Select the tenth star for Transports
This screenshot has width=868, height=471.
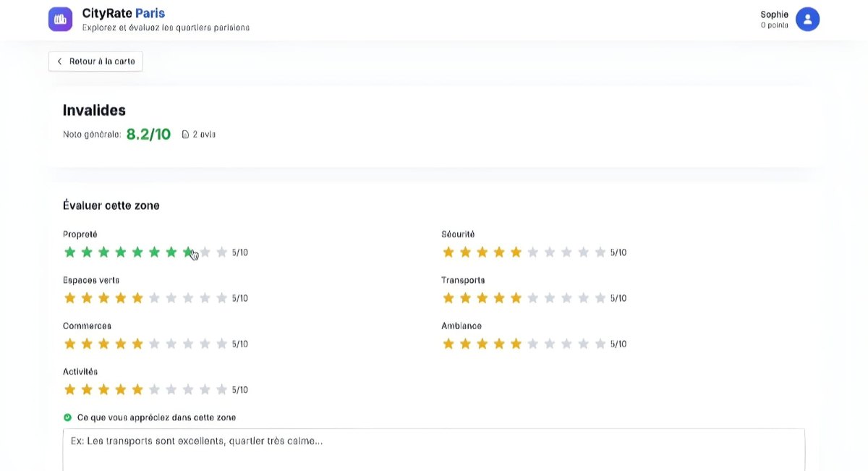[599, 297]
